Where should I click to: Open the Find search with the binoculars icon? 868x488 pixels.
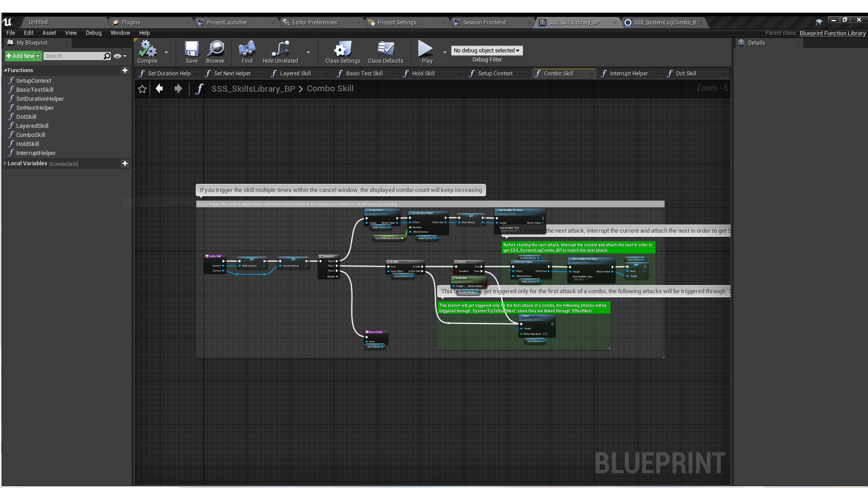247,52
